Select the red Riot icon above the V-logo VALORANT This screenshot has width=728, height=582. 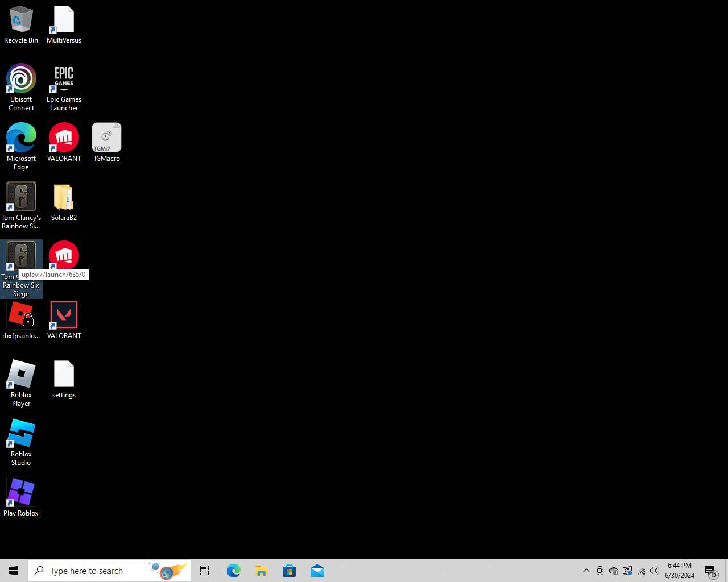pyautogui.click(x=64, y=255)
